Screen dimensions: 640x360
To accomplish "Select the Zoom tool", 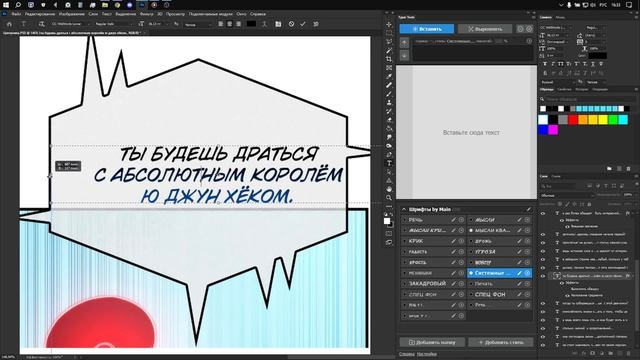I will point(389,198).
